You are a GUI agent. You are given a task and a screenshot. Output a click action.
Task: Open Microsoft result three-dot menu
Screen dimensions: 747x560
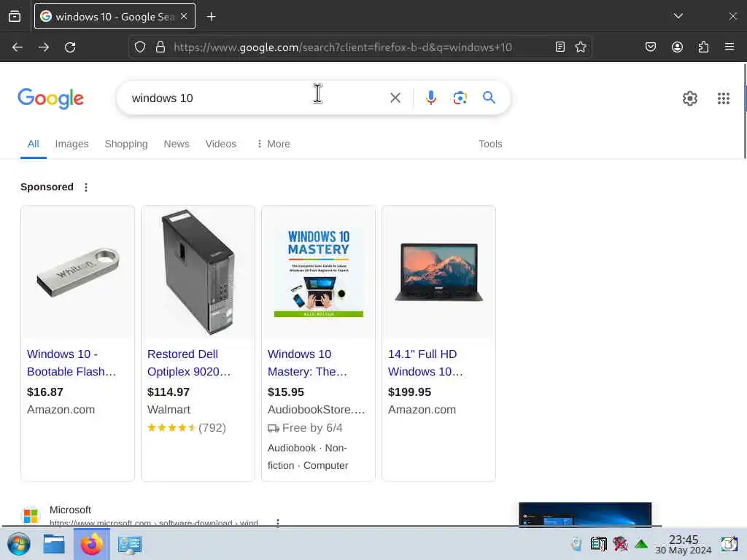tap(278, 522)
